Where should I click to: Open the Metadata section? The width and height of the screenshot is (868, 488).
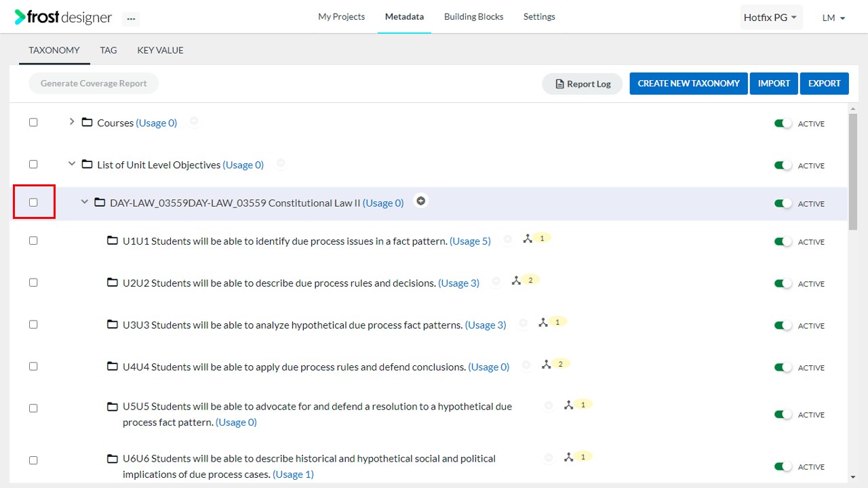(404, 17)
